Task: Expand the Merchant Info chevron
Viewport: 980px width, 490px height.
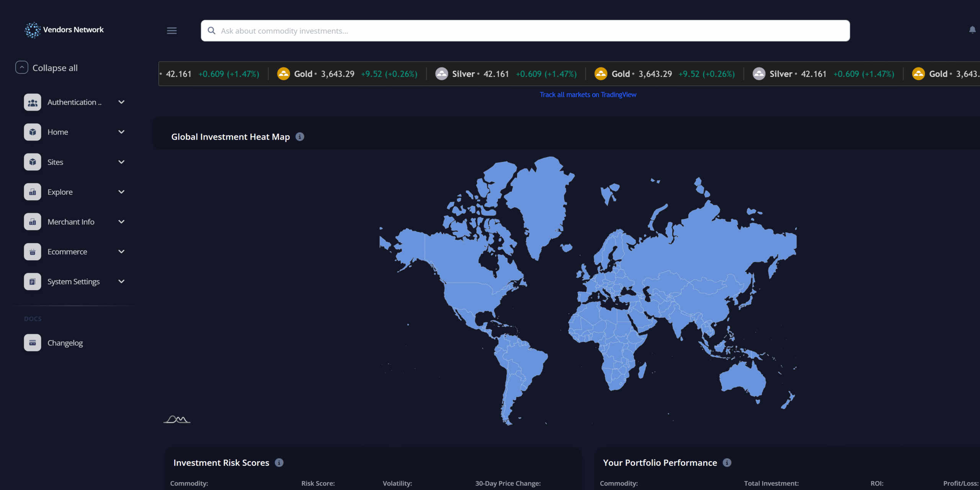Action: click(x=121, y=222)
